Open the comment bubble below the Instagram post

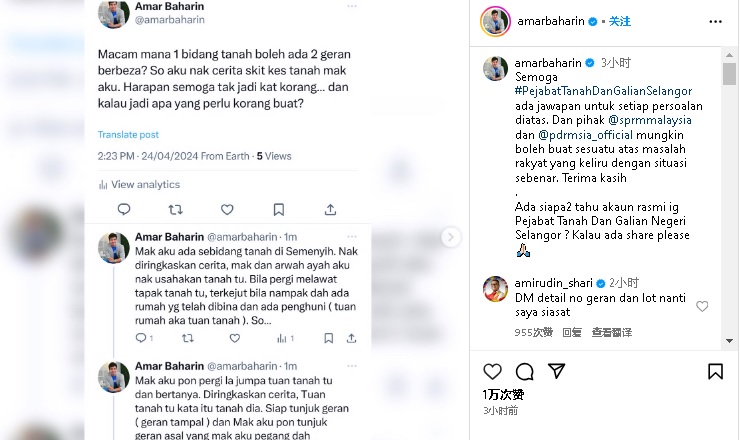[x=524, y=372]
